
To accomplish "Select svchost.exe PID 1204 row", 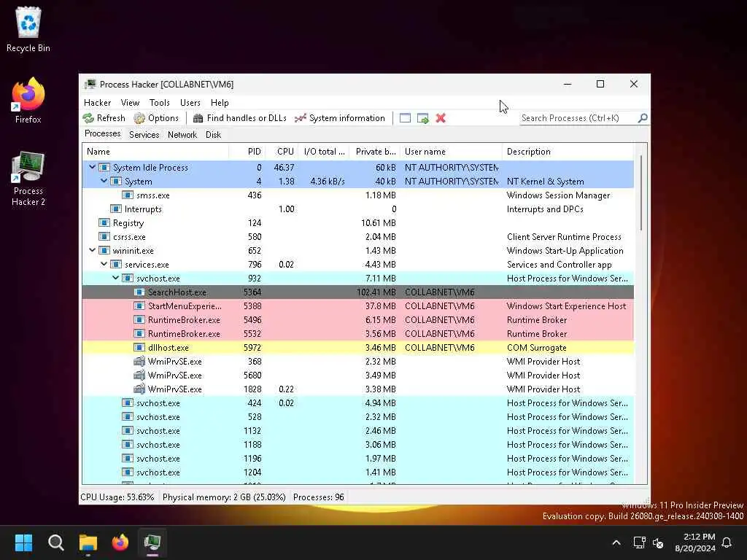I will point(357,472).
